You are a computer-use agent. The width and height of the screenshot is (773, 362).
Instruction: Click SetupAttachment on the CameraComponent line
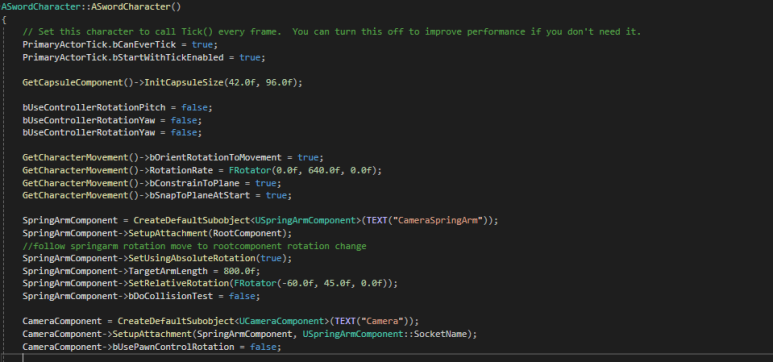tap(152, 334)
